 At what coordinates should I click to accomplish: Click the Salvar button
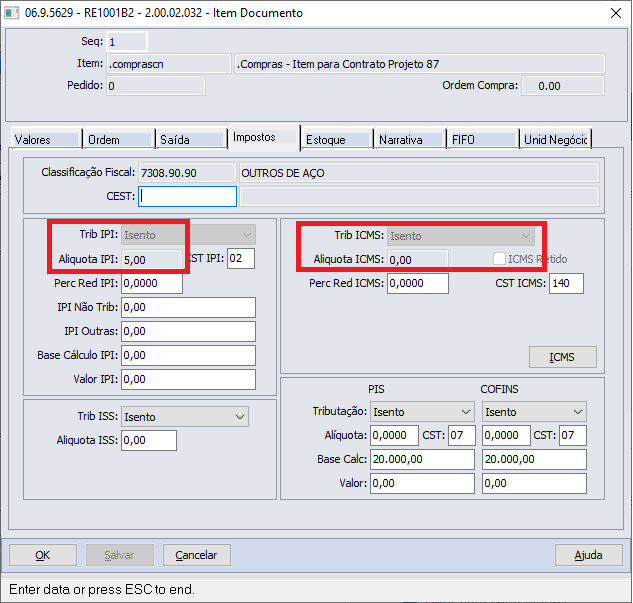119,555
